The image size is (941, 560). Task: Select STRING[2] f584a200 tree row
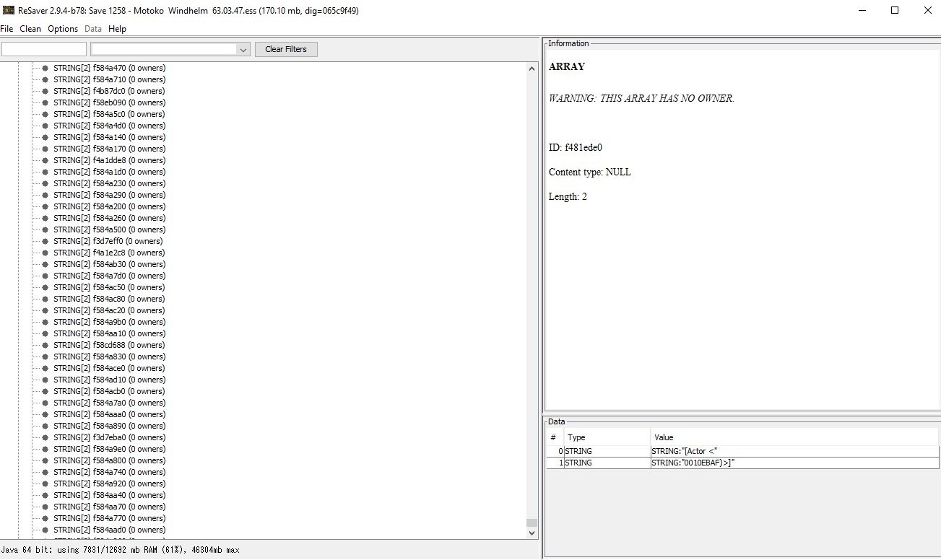click(x=109, y=206)
